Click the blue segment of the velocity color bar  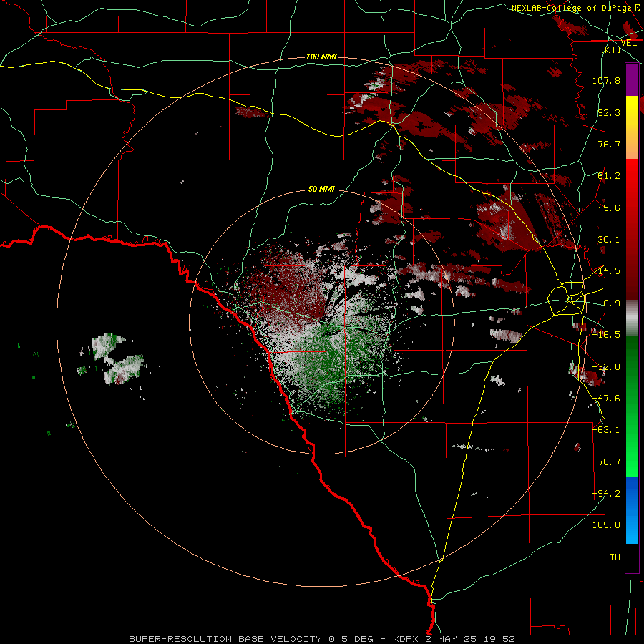click(x=632, y=510)
